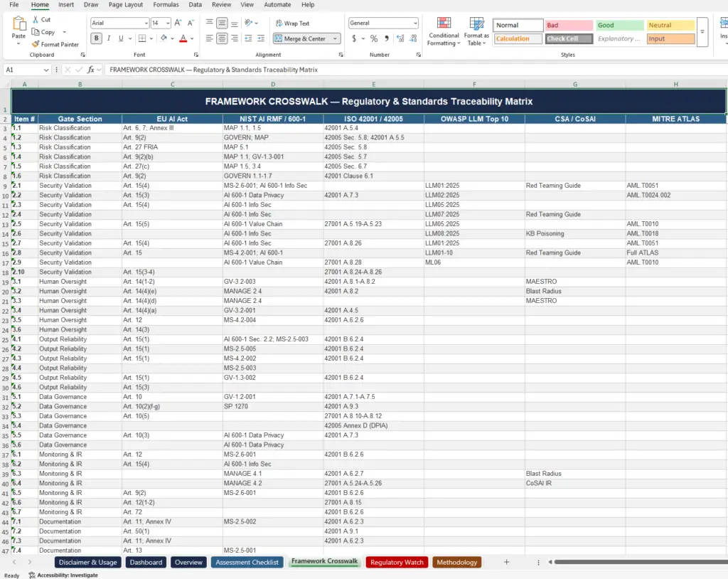This screenshot has height=579, width=728.
Task: Switch to the Regulatory Watch sheet tab
Action: click(397, 563)
